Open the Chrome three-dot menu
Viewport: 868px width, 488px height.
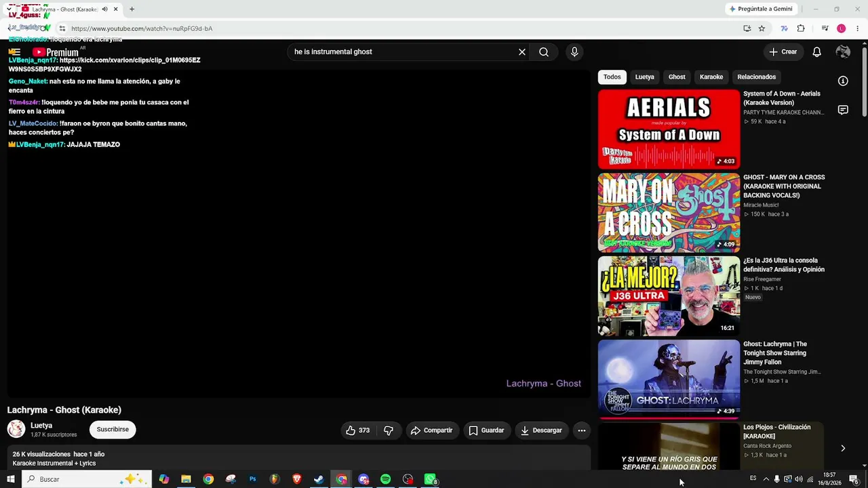tap(858, 28)
